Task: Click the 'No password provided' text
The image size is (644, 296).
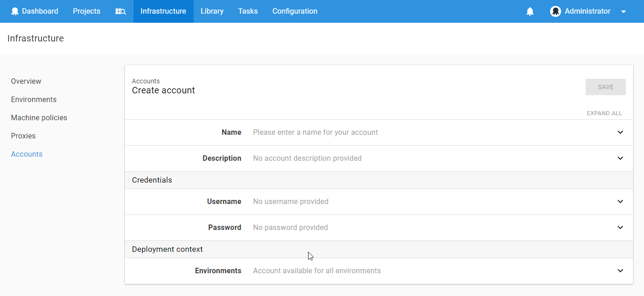Action: pyautogui.click(x=290, y=228)
